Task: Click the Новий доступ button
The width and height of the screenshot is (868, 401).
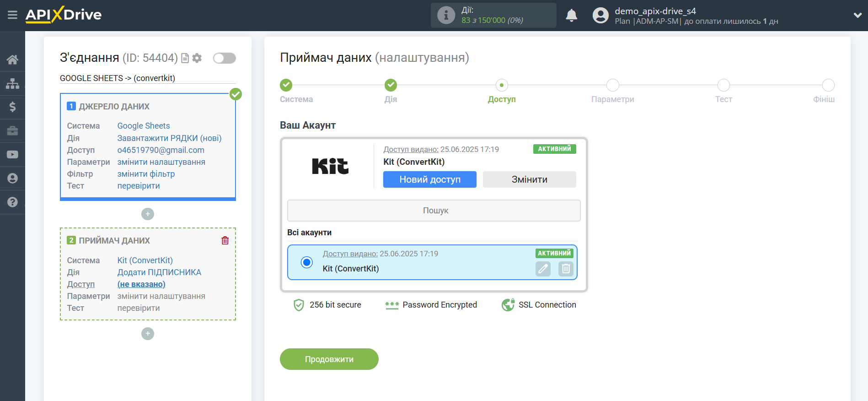Action: tap(430, 179)
